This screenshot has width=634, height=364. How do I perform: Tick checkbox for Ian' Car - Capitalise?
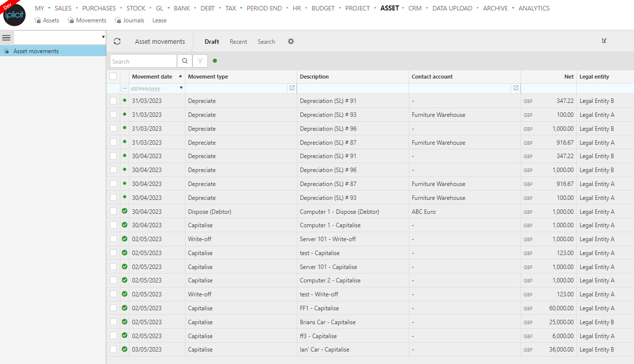(x=113, y=349)
